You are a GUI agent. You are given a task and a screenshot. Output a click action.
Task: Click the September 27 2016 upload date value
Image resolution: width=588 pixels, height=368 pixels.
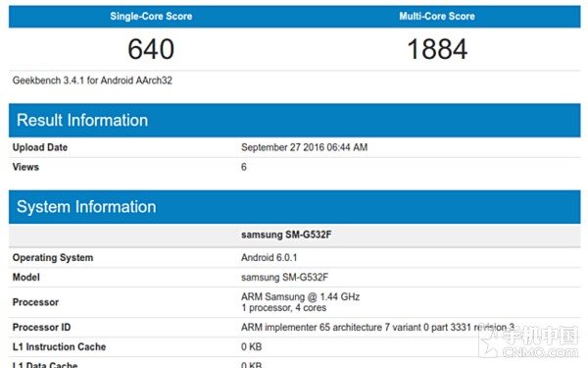304,147
